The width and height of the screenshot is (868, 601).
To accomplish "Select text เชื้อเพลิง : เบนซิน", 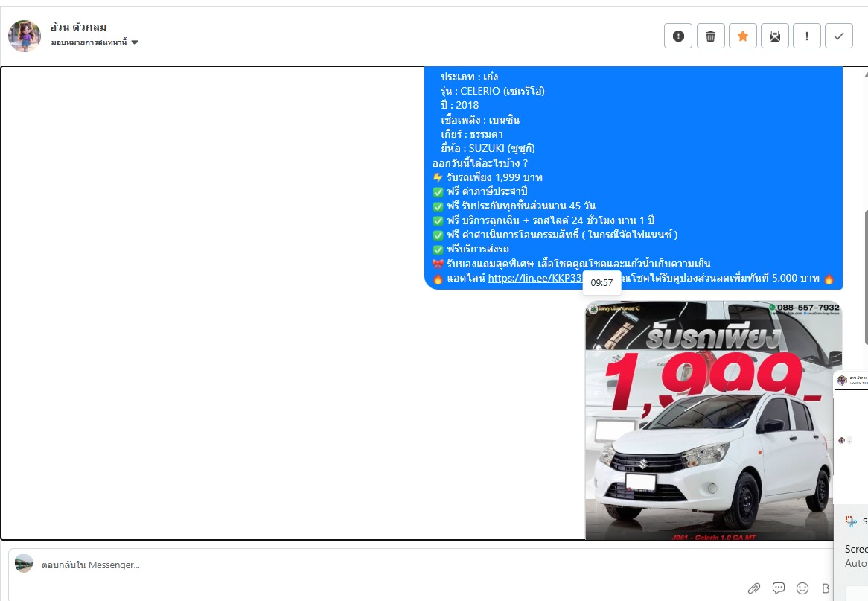I will [x=480, y=120].
